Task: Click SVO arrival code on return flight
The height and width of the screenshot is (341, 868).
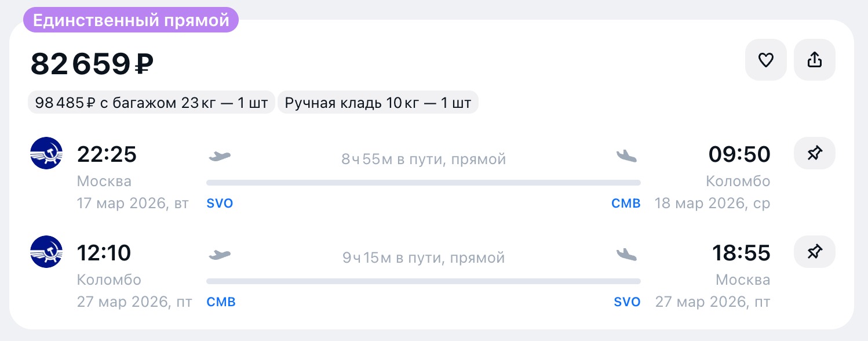Action: pos(628,302)
